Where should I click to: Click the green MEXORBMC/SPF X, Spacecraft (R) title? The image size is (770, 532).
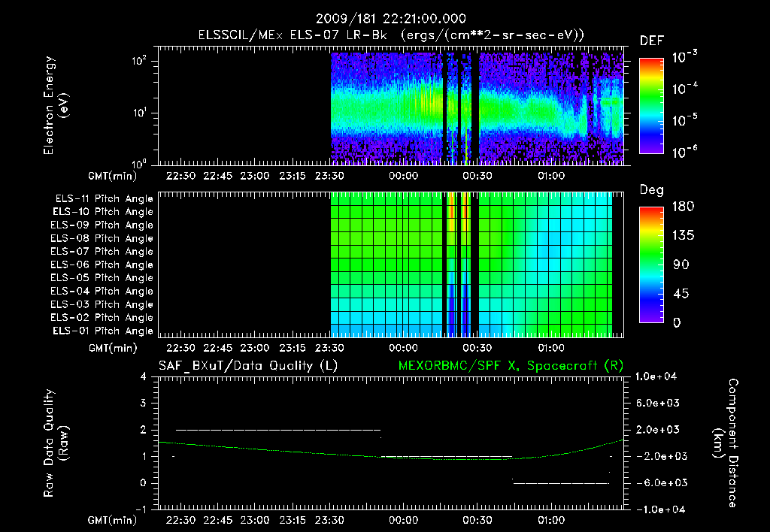[x=511, y=366]
